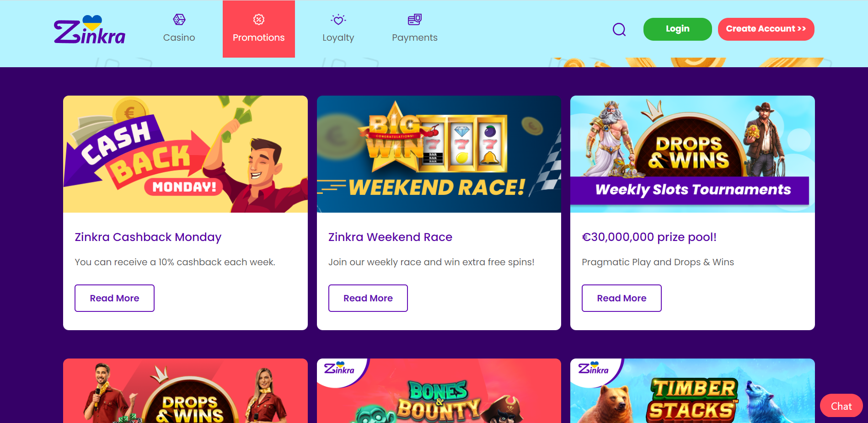Open search with the magnifier icon
This screenshot has width=868, height=423.
[619, 29]
